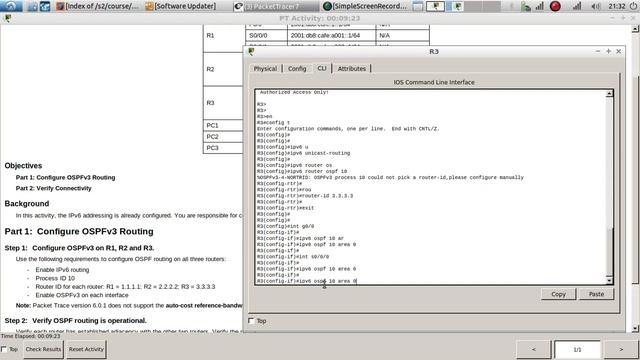Click the R1 table cell
The image size is (640, 360).
click(223, 36)
